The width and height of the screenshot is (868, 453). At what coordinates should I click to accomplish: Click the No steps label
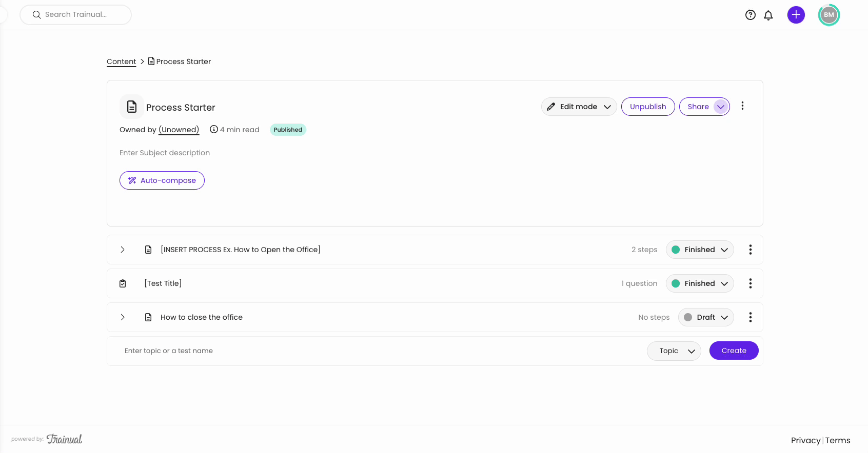[x=654, y=317]
